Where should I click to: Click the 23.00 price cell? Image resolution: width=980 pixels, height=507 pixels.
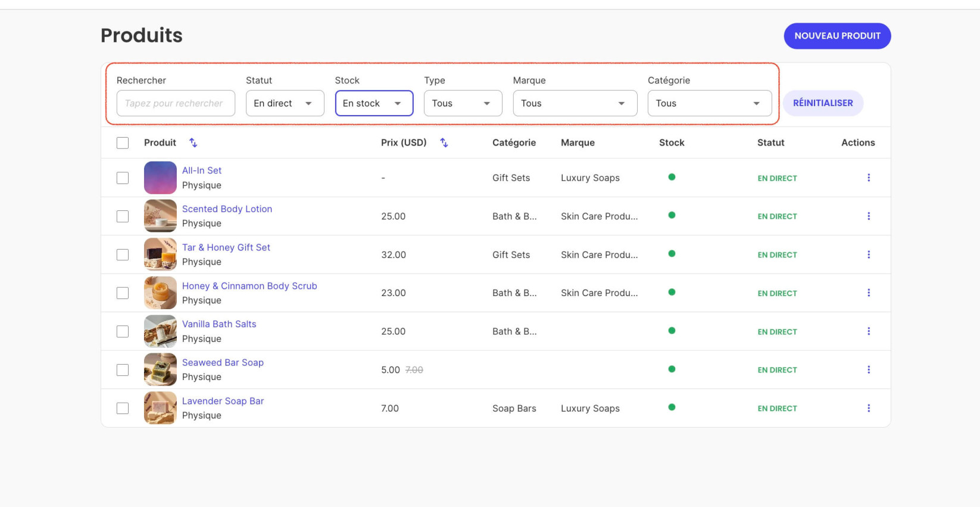(x=394, y=293)
